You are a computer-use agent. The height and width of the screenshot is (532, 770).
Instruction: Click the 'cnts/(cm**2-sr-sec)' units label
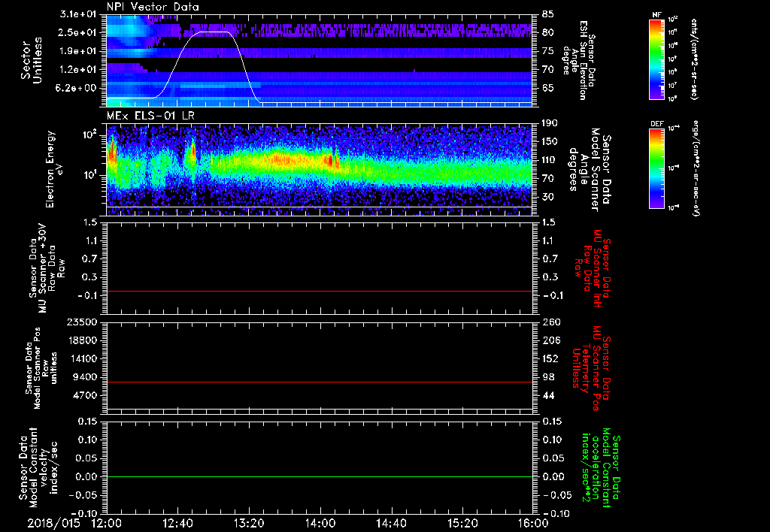(x=694, y=59)
